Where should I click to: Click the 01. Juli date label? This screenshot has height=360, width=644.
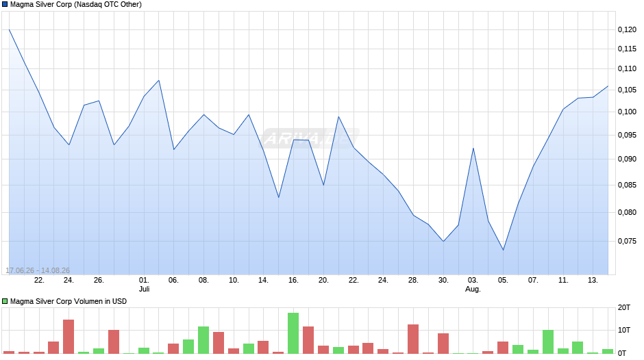pos(144,284)
